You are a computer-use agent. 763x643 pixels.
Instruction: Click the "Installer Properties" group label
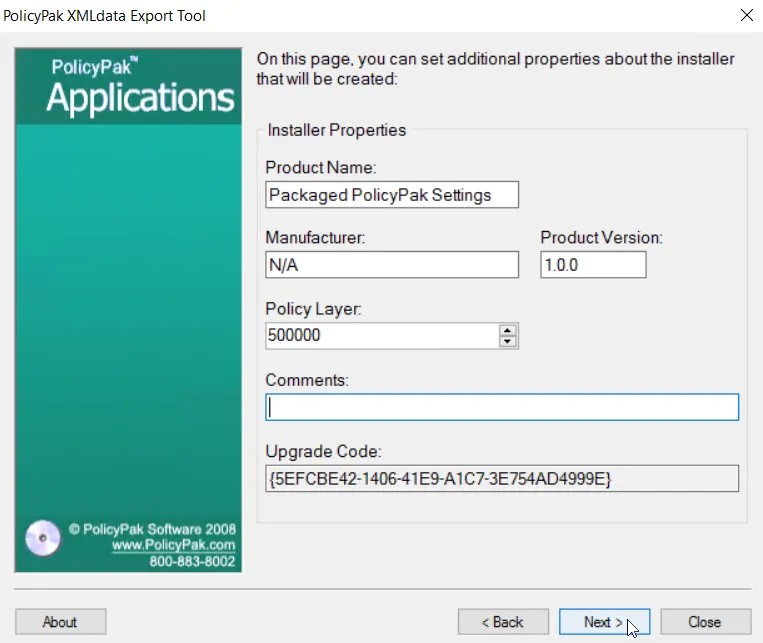tap(336, 130)
